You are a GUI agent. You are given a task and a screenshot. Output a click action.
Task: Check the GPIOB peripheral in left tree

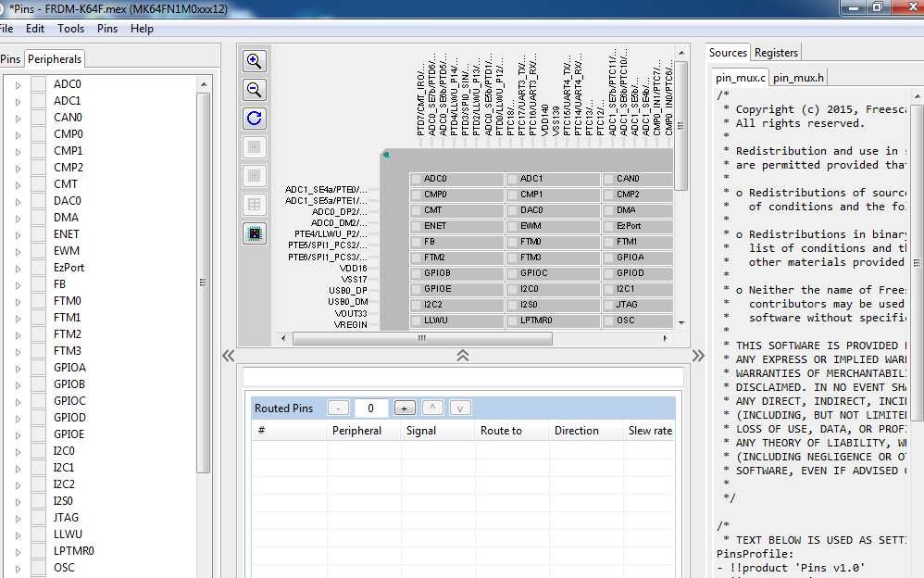(38, 384)
